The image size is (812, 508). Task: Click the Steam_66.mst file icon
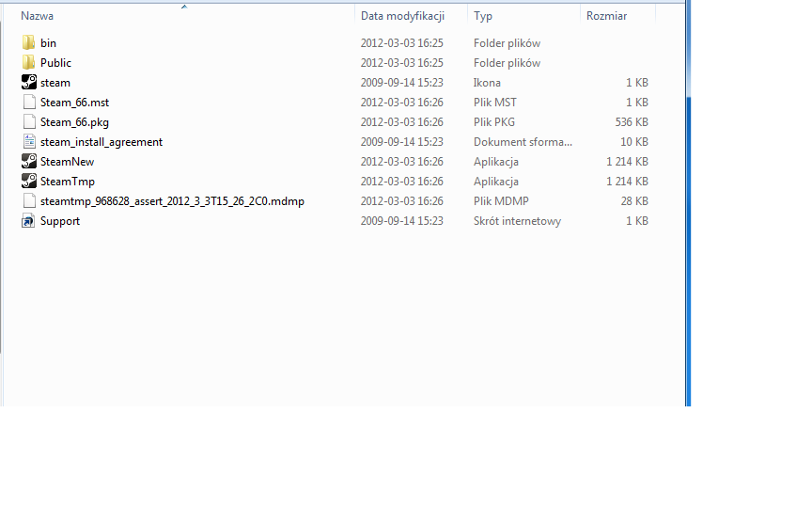click(x=29, y=102)
